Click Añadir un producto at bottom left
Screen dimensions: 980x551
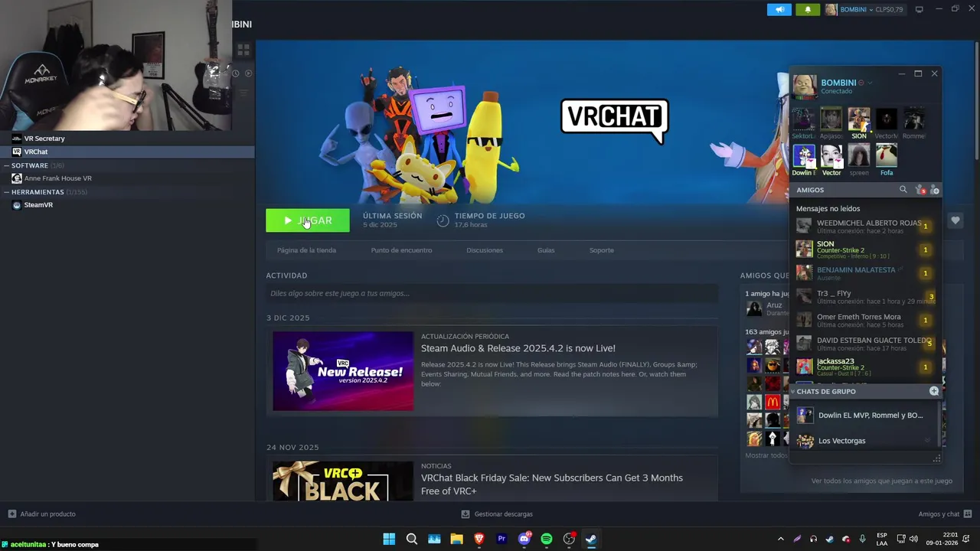click(x=42, y=514)
